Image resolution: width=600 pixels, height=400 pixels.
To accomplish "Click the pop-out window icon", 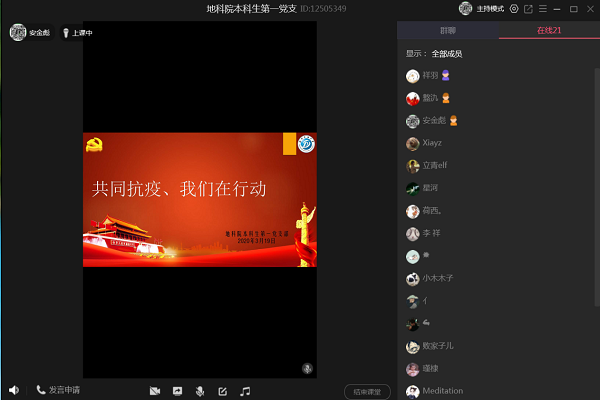I will coord(528,8).
